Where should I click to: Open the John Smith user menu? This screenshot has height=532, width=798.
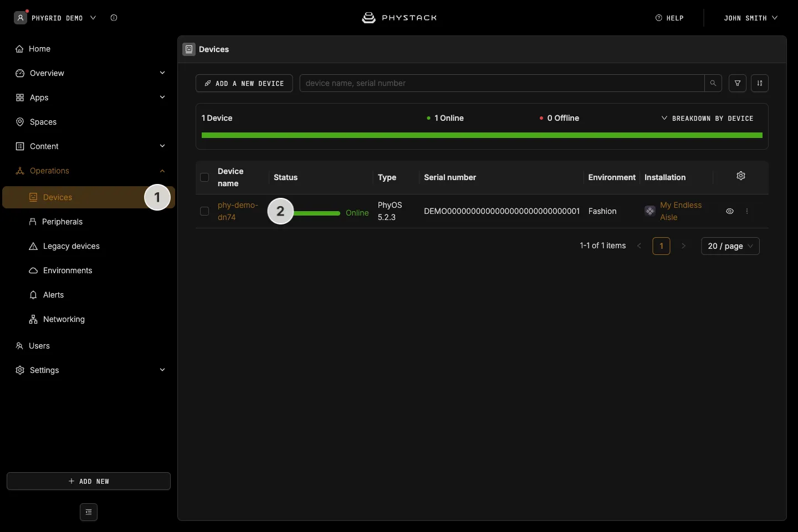(751, 18)
